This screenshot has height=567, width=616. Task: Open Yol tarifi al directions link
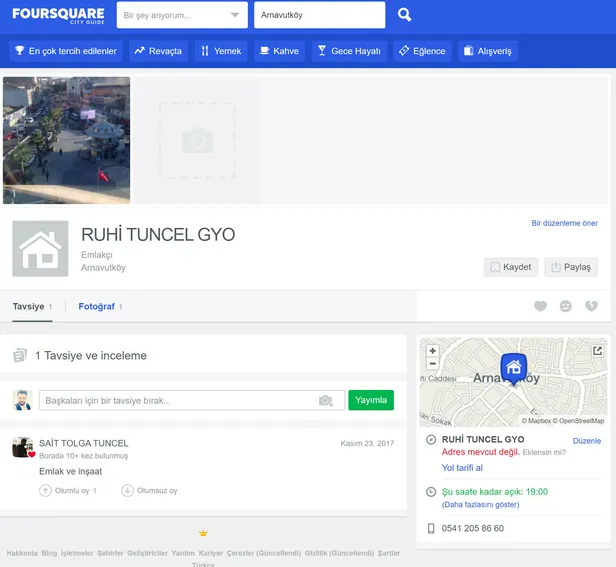click(462, 467)
